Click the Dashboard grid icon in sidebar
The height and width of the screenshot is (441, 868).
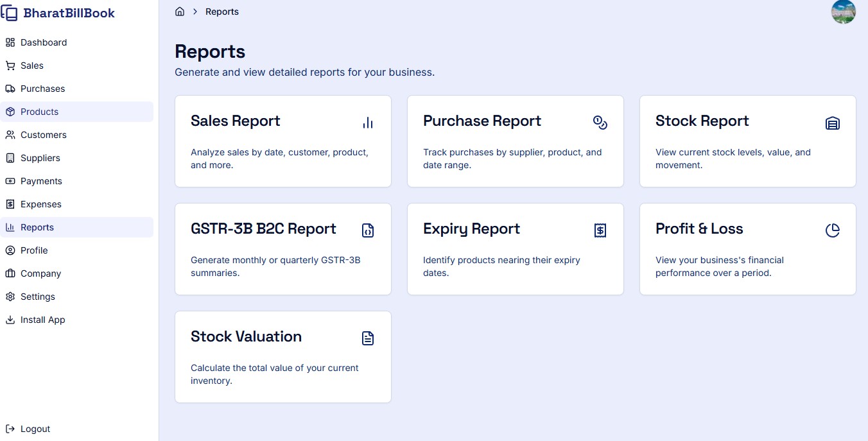pos(10,42)
